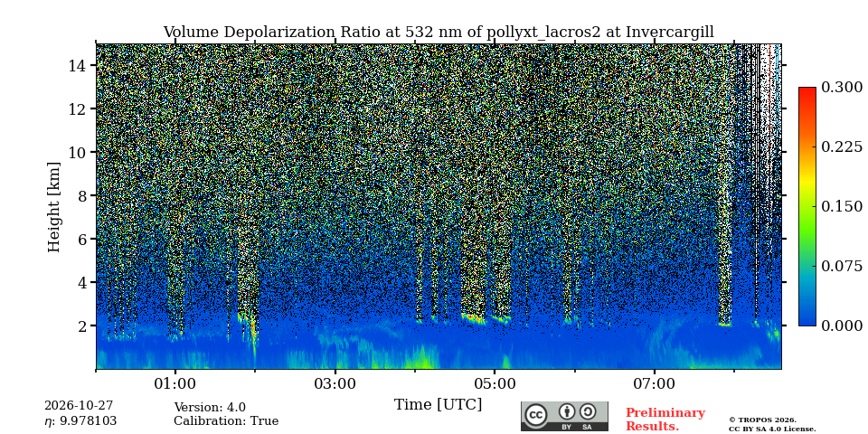The width and height of the screenshot is (868, 434).
Task: Click the 07:00 time tick label
Action: point(654,383)
